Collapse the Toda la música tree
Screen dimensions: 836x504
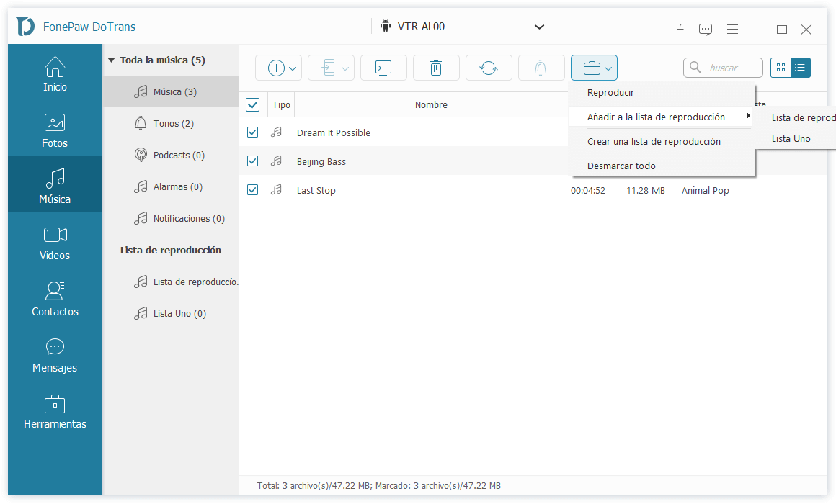(x=111, y=60)
